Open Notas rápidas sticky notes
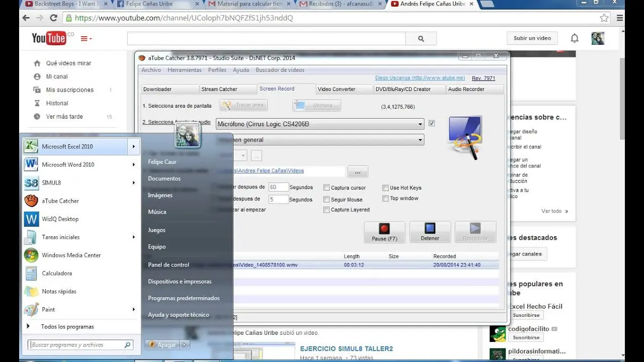The width and height of the screenshot is (644, 362). point(59,292)
